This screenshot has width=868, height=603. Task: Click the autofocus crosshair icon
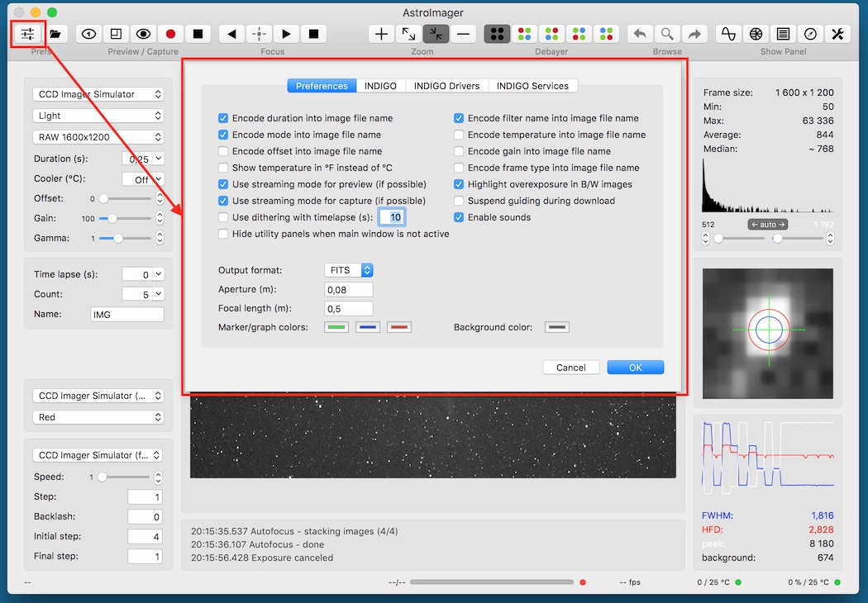click(x=259, y=35)
